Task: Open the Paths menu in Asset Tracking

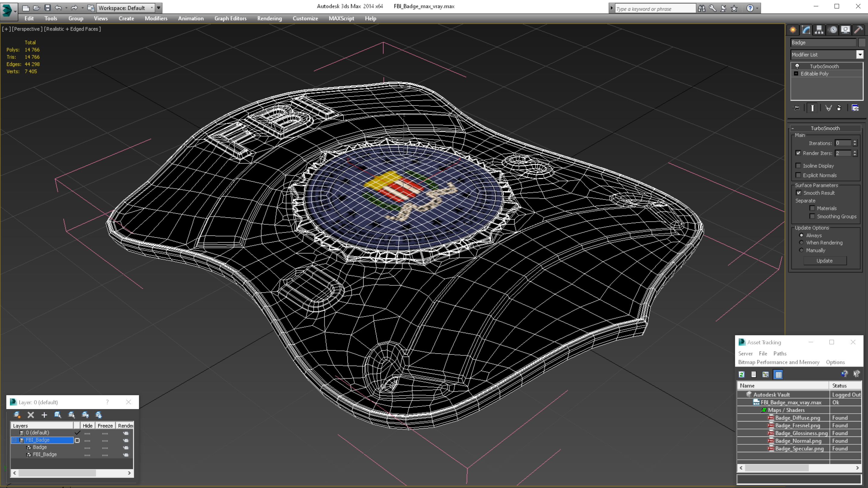Action: 780,353
